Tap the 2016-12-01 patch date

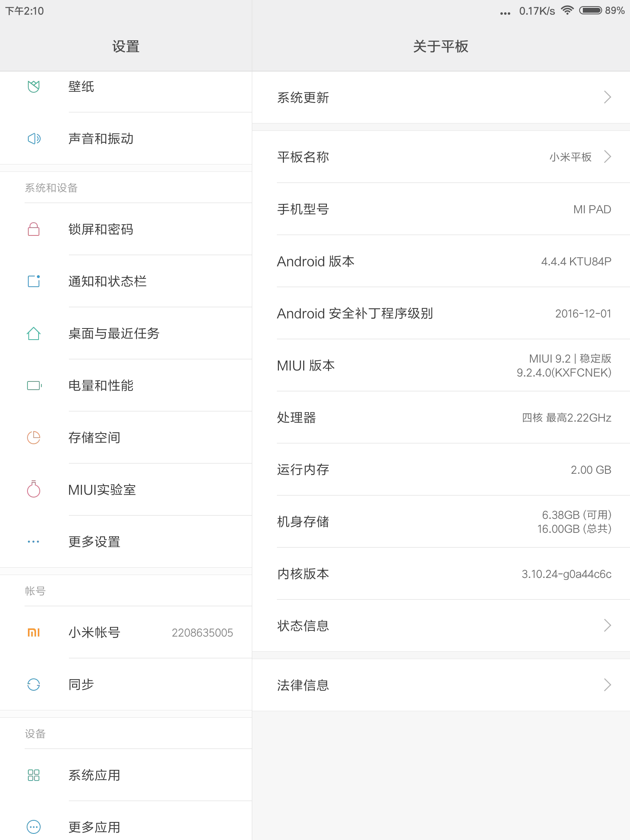coord(583,313)
